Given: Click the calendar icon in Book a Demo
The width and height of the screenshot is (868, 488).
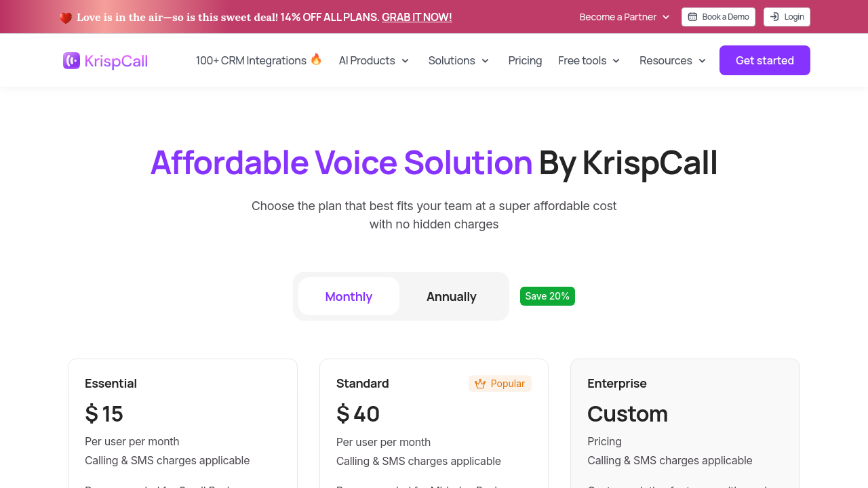Looking at the screenshot, I should click(x=692, y=17).
